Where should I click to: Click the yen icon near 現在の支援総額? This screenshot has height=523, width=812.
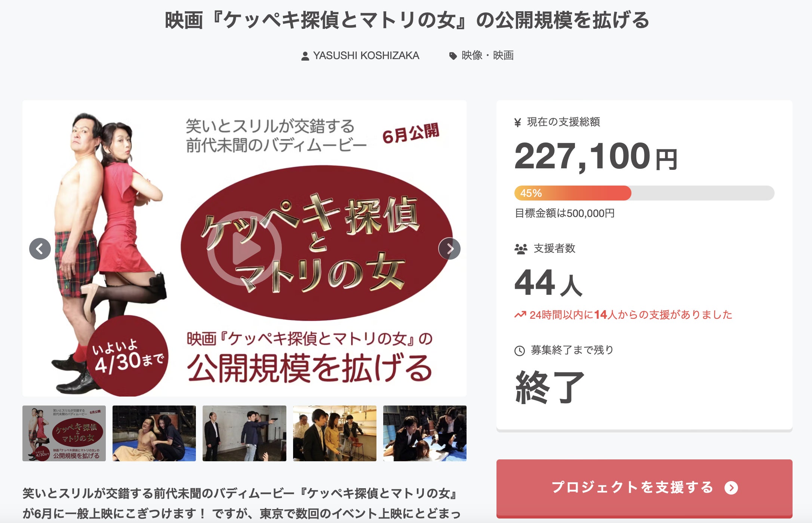coord(518,122)
